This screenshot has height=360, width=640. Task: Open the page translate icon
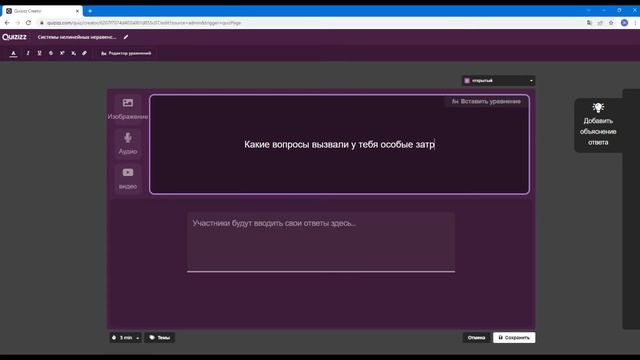(x=589, y=23)
